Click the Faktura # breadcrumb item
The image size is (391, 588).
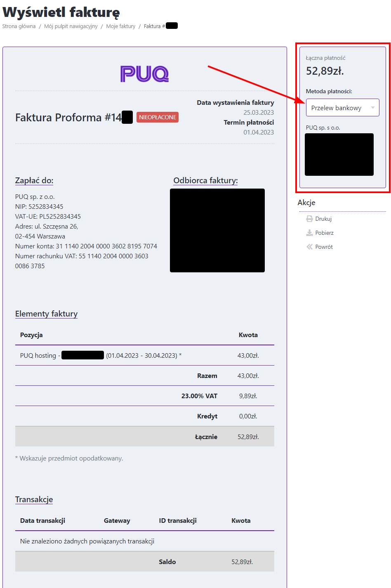click(154, 26)
